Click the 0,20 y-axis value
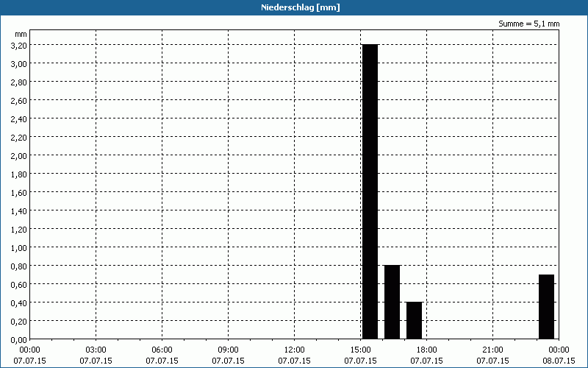 pos(19,321)
